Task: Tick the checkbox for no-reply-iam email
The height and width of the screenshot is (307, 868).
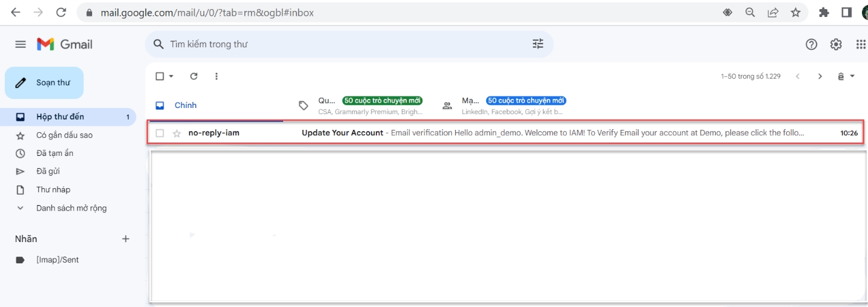Action: coord(160,133)
